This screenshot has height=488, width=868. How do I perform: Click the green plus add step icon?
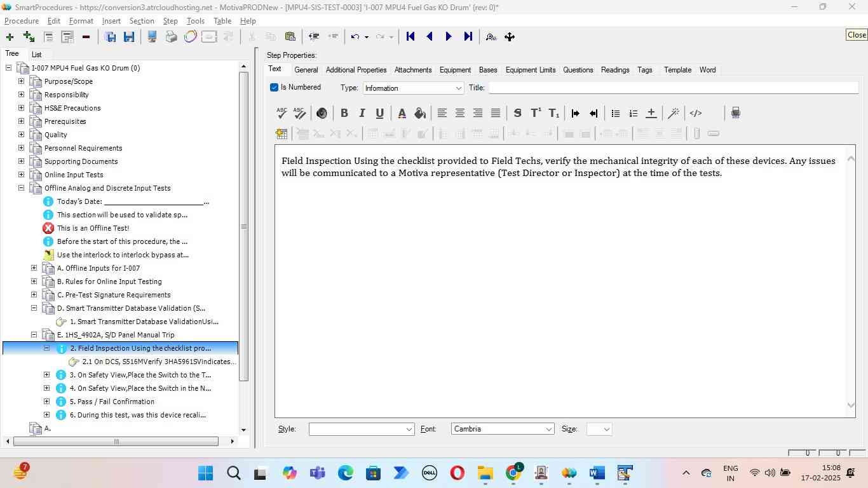click(10, 37)
